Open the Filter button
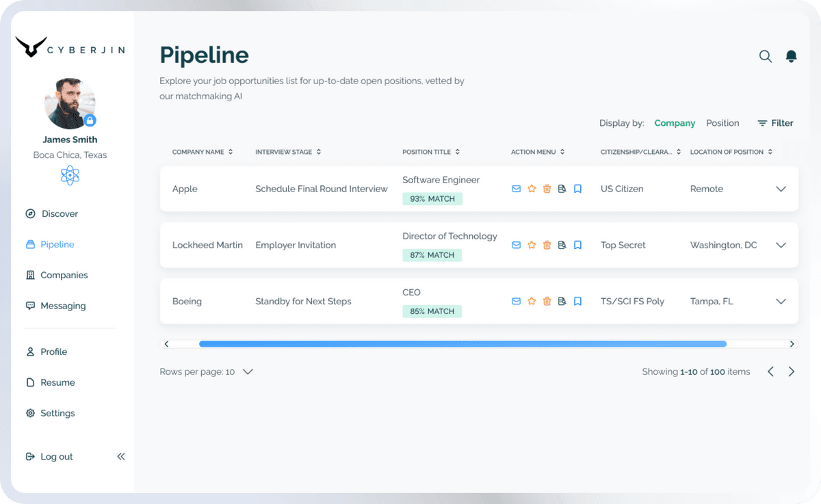 [x=775, y=123]
